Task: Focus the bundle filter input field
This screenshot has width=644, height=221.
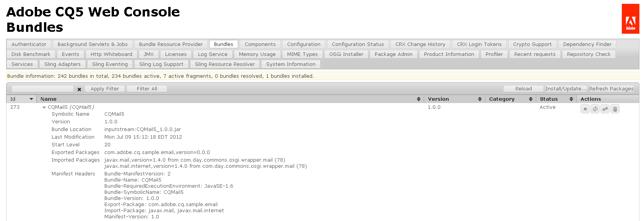Action: coord(42,88)
